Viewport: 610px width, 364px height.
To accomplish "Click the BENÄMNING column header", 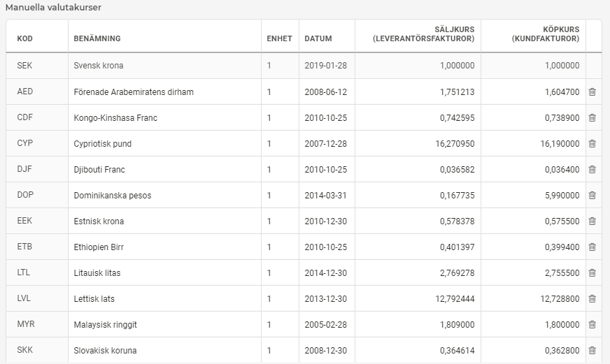I will 97,38.
